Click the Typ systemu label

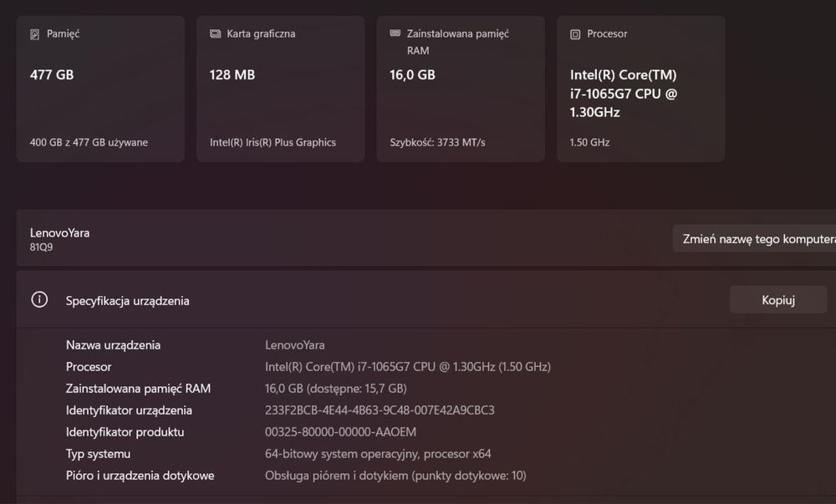98,454
